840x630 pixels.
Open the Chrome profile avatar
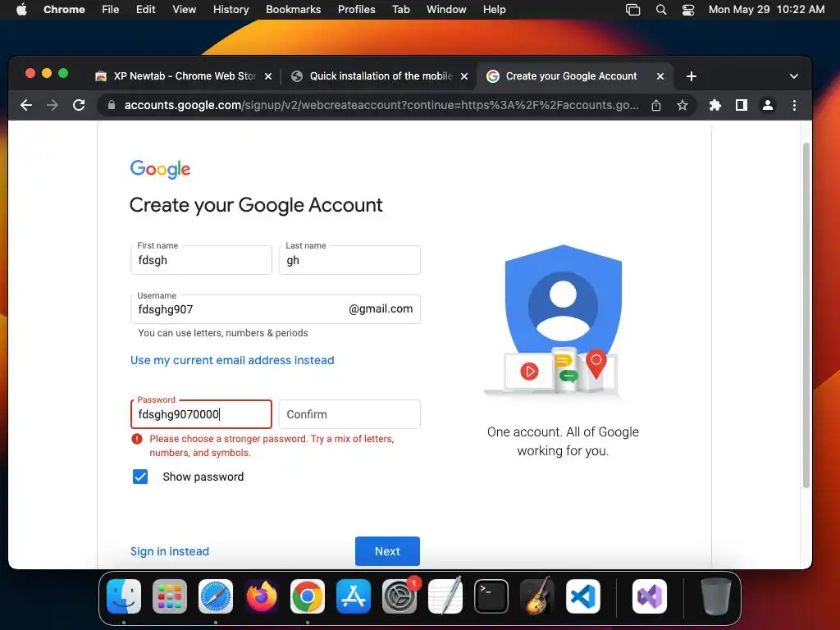768,105
